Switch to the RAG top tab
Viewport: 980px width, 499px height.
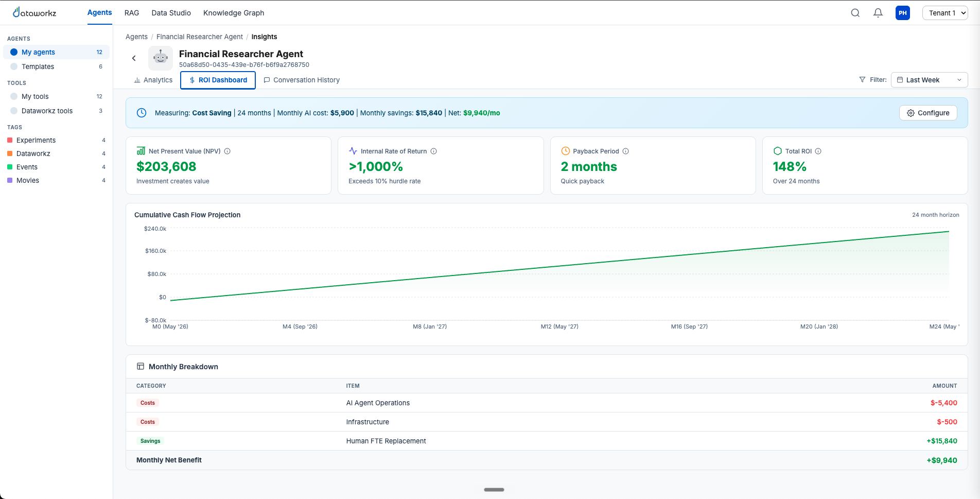(132, 13)
